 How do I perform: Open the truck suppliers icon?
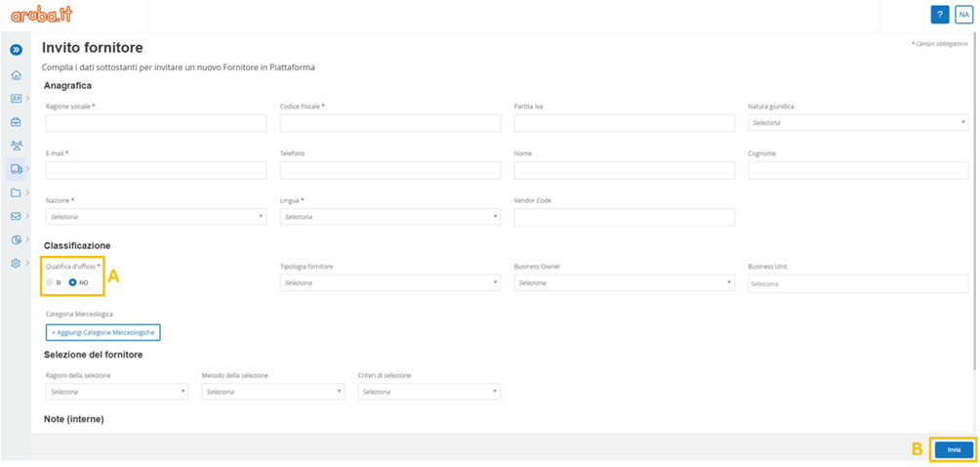coord(16,169)
